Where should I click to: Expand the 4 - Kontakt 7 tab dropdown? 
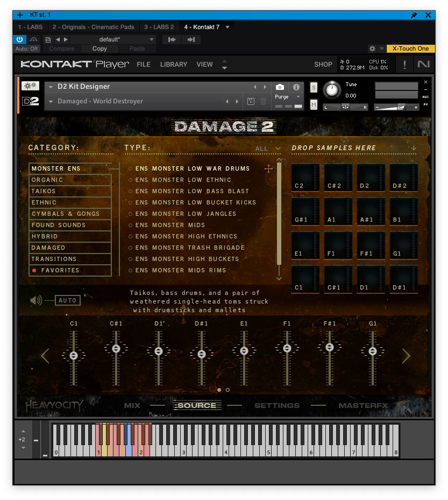(227, 27)
